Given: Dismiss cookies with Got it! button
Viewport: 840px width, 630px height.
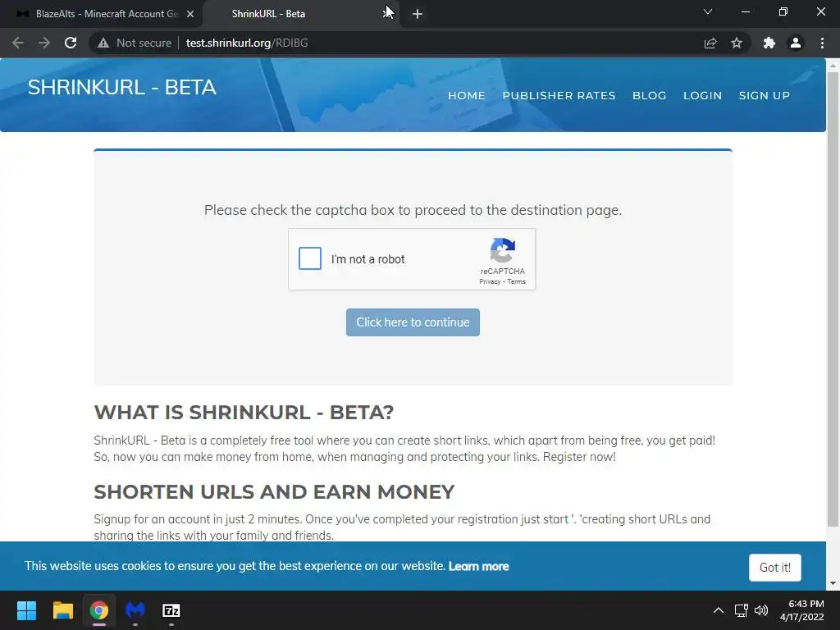Looking at the screenshot, I should coord(774,568).
